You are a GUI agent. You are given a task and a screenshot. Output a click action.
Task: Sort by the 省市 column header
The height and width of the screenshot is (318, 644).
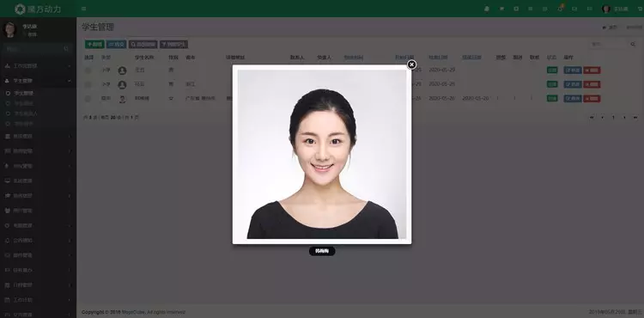click(x=190, y=58)
